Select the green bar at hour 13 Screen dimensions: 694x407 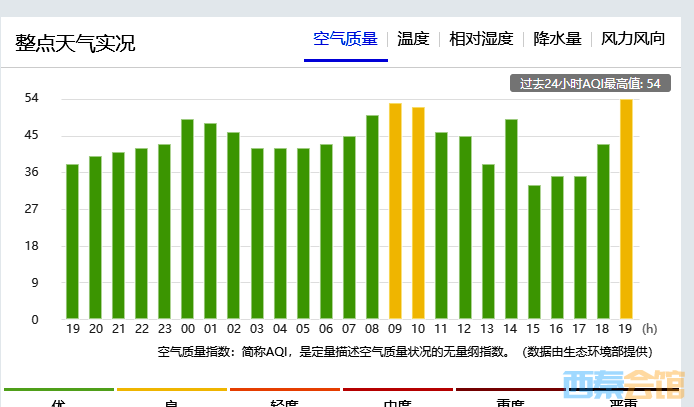point(488,241)
